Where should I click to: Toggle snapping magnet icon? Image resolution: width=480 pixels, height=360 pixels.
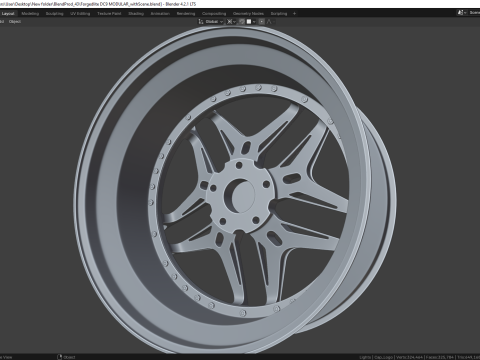point(242,22)
